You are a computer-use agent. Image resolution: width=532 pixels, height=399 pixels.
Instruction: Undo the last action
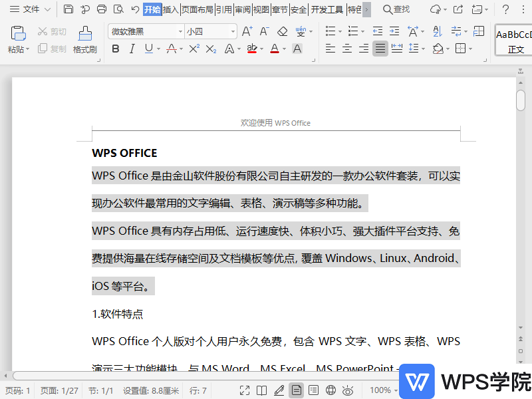point(135,9)
